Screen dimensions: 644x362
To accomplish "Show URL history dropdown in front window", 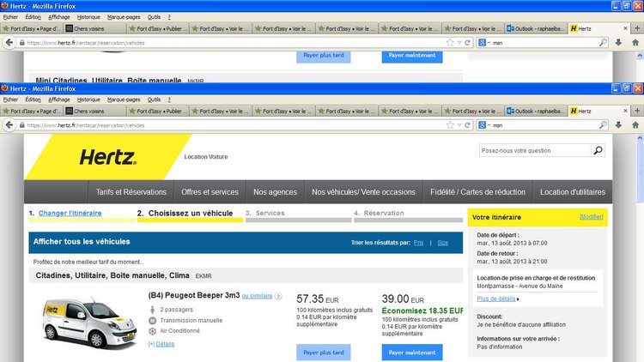I will point(459,125).
